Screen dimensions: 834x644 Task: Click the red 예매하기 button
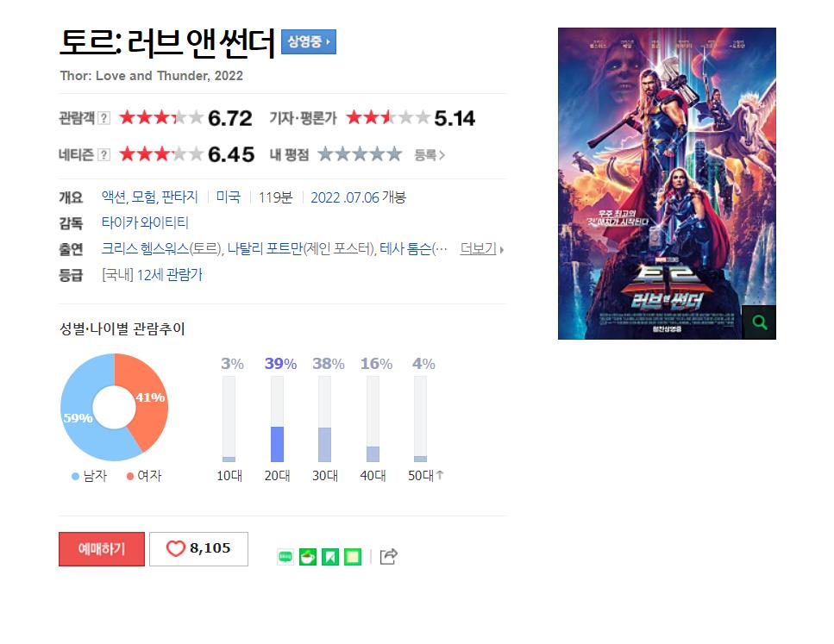pyautogui.click(x=102, y=549)
